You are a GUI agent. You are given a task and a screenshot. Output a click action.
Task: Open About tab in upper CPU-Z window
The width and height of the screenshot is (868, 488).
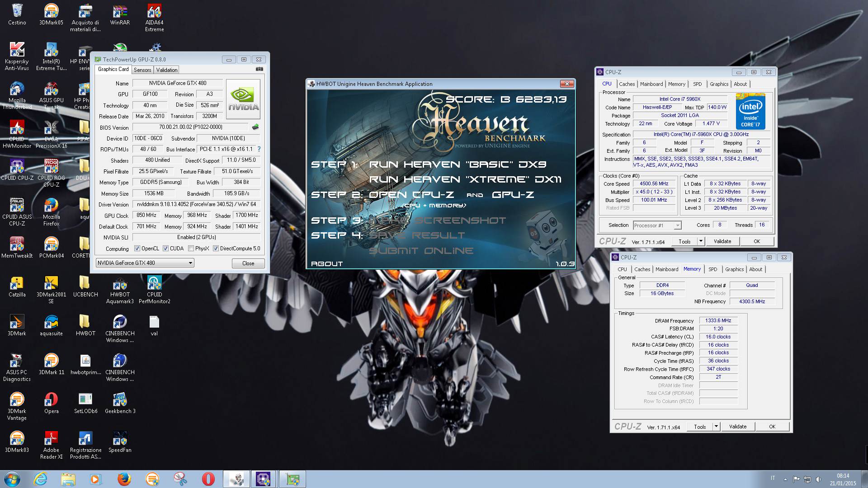click(740, 84)
